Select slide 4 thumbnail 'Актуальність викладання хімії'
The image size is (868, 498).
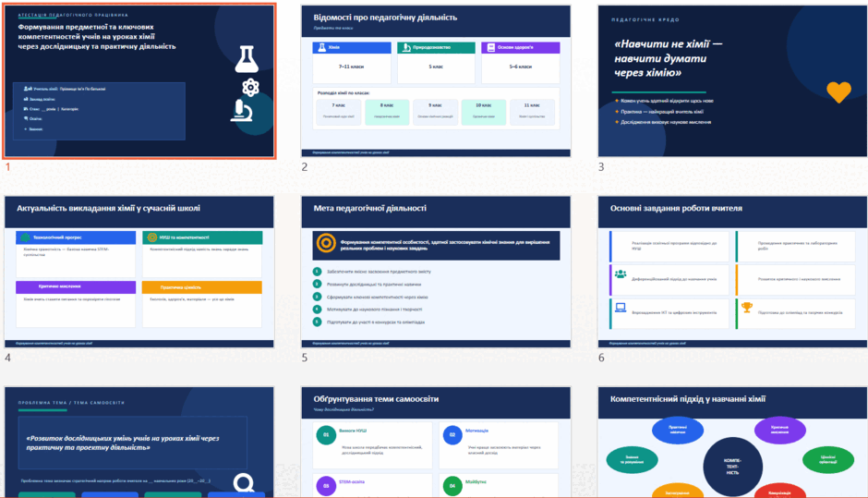pos(139,272)
